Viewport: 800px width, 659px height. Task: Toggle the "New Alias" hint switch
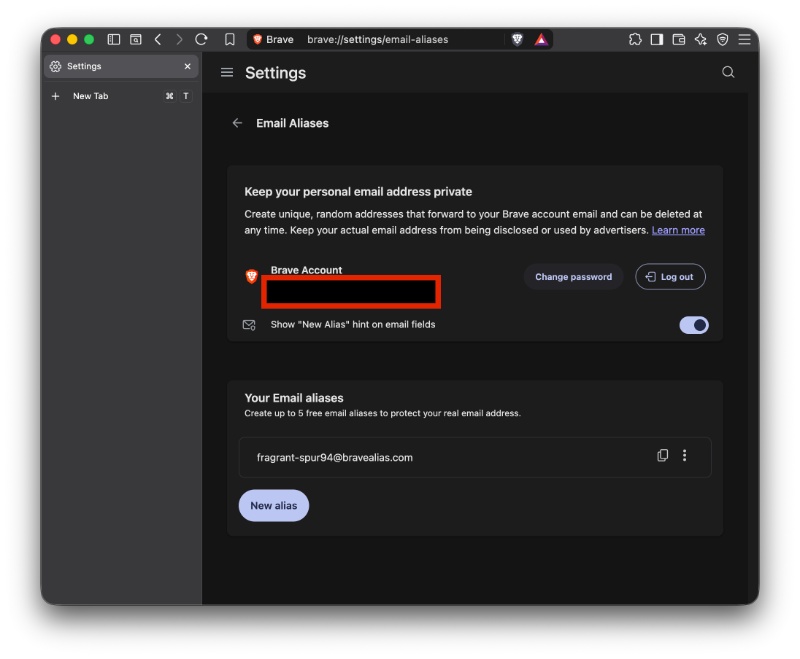[693, 325]
